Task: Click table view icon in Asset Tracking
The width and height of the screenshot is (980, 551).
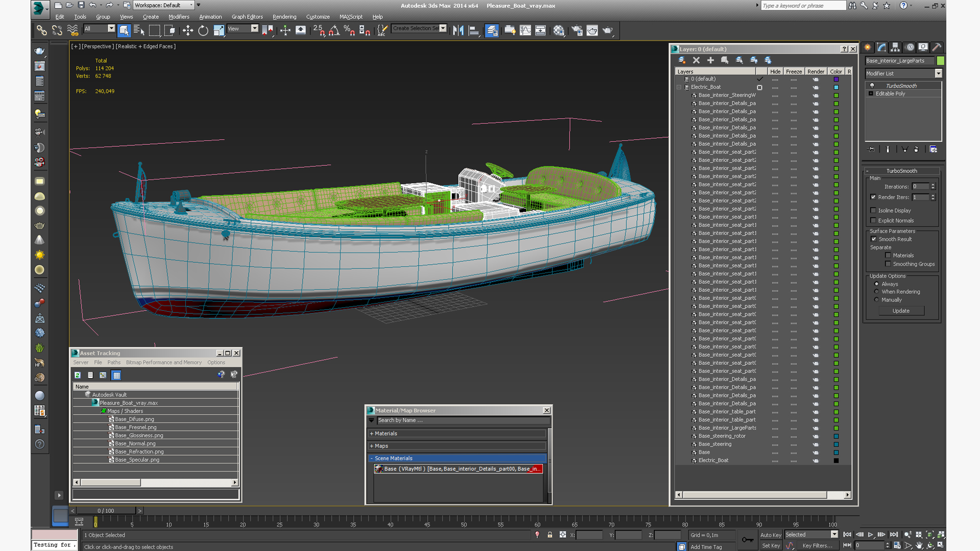Action: 116,375
